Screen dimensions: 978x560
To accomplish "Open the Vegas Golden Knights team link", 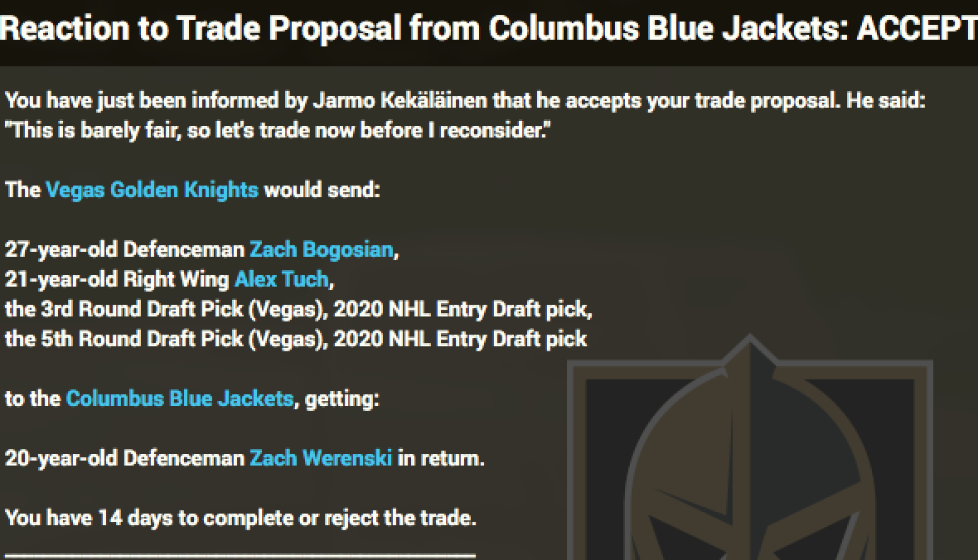I will tap(152, 190).
